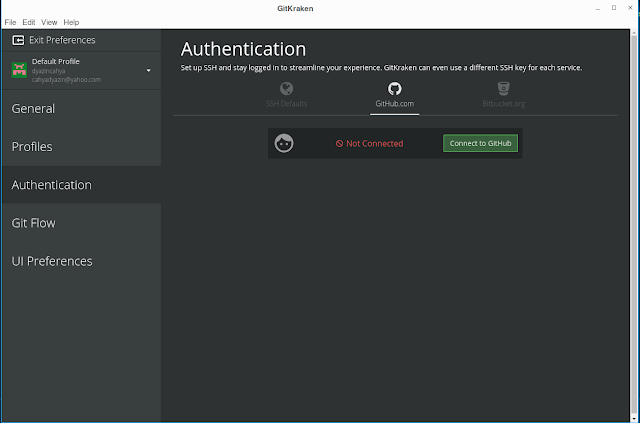This screenshot has height=423, width=640.
Task: Select the Authentication sidebar section
Action: [x=81, y=185]
